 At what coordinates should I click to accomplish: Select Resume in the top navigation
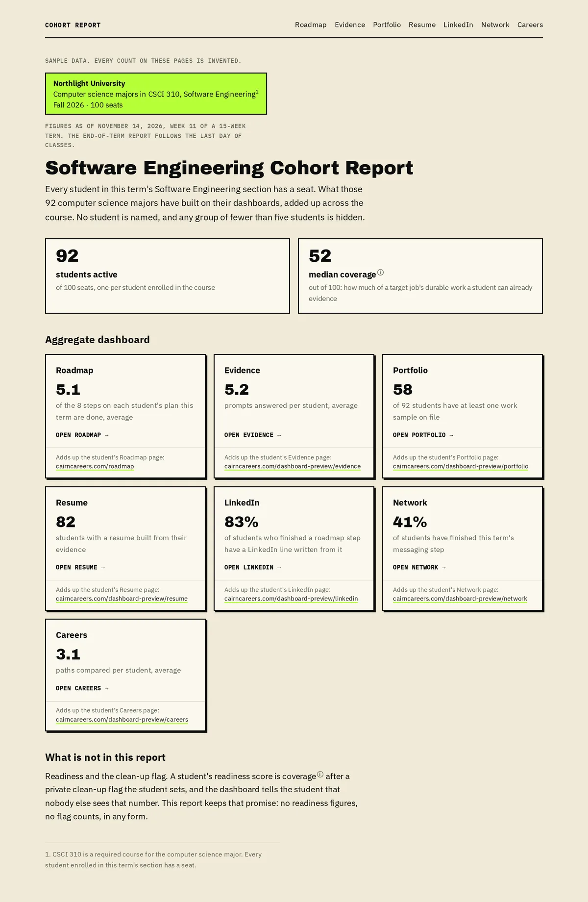coord(422,25)
